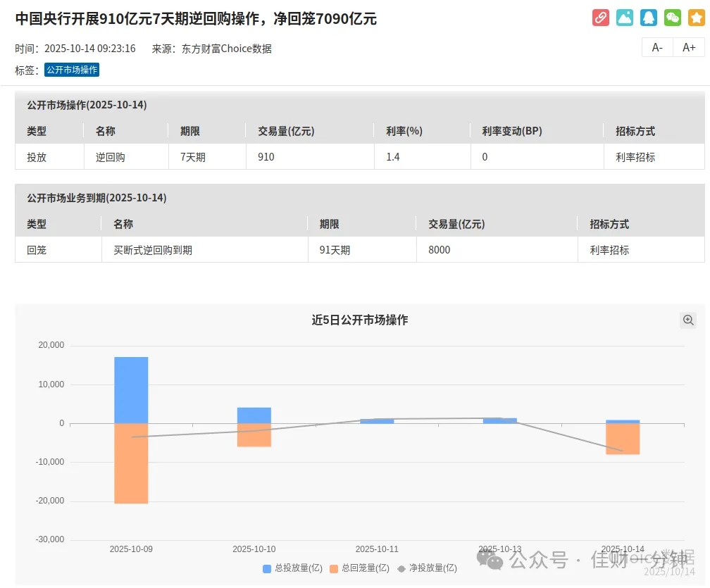Click the timestamp 2025-10-14 09:23:16

click(x=90, y=49)
